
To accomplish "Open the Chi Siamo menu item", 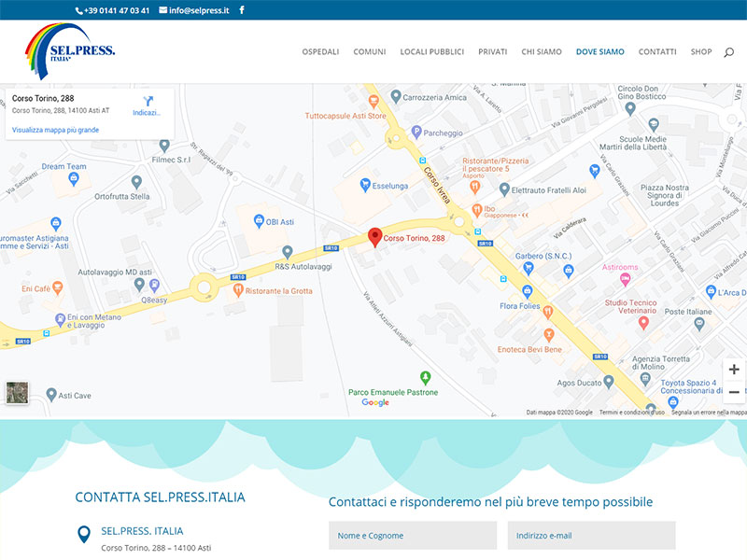I will coord(542,52).
